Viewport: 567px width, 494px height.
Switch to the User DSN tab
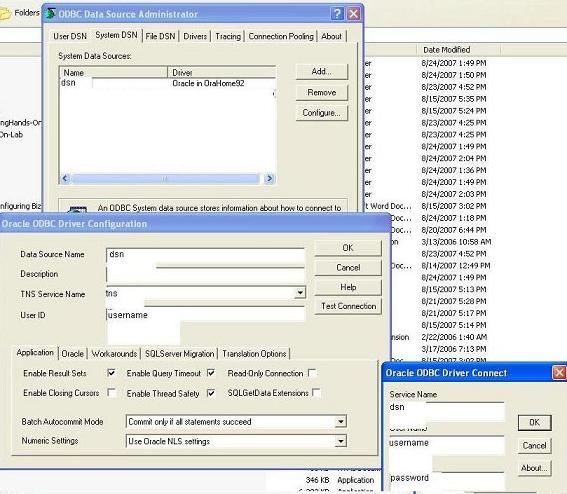(70, 37)
